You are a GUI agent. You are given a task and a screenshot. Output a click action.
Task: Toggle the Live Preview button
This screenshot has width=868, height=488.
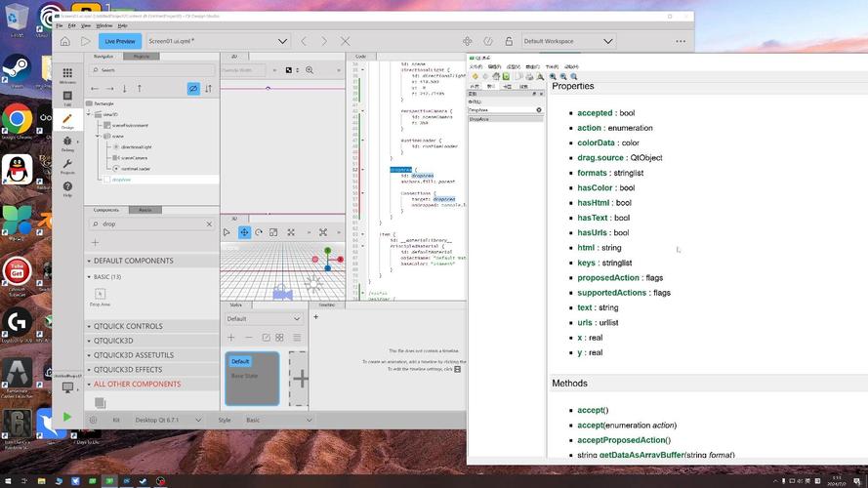pyautogui.click(x=120, y=41)
